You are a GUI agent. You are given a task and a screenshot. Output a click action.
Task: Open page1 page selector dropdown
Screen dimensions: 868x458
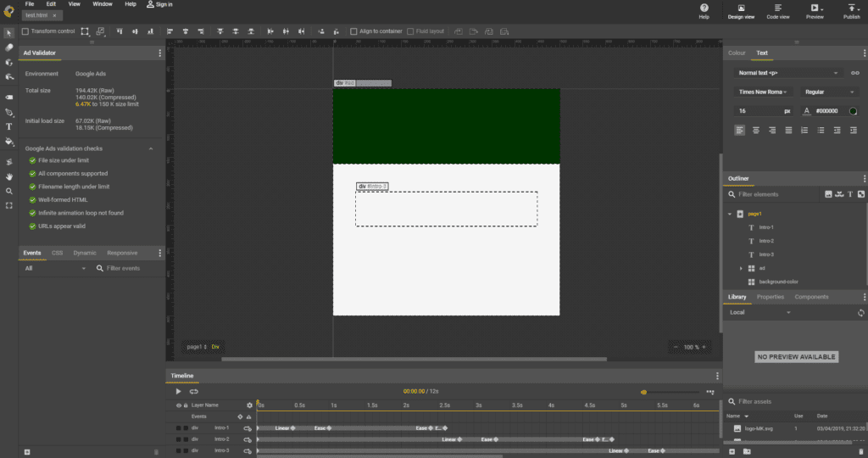pos(197,347)
